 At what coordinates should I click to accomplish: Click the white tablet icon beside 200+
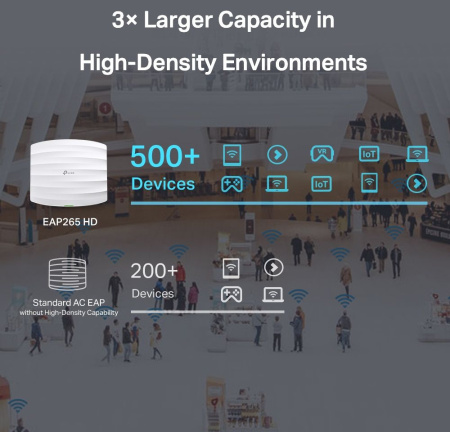pyautogui.click(x=231, y=268)
